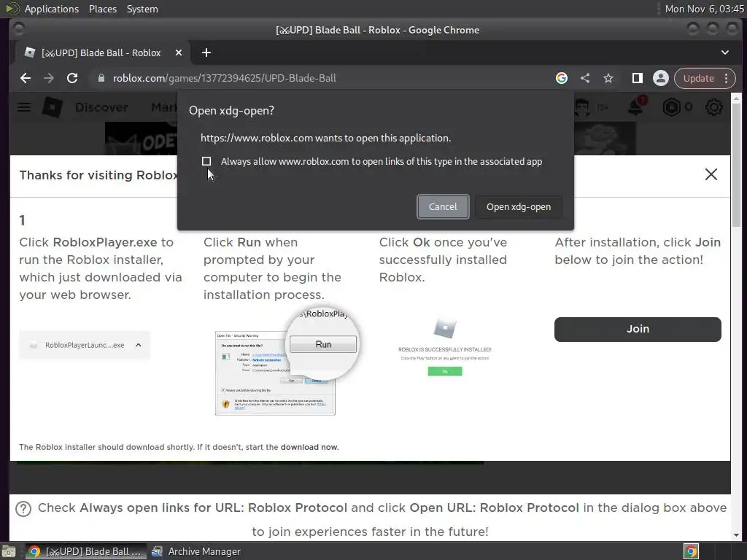Click the padlock site info icon
The width and height of the screenshot is (747, 560).
coord(101,78)
